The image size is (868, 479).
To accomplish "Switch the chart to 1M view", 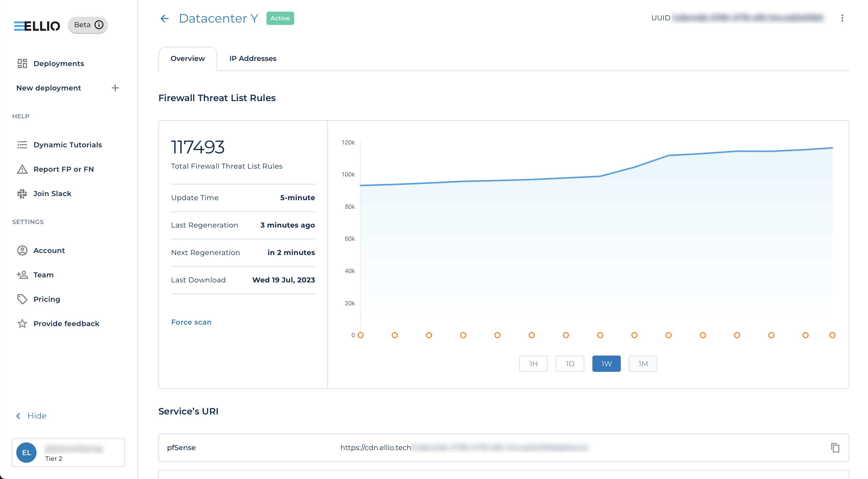I will click(x=643, y=364).
